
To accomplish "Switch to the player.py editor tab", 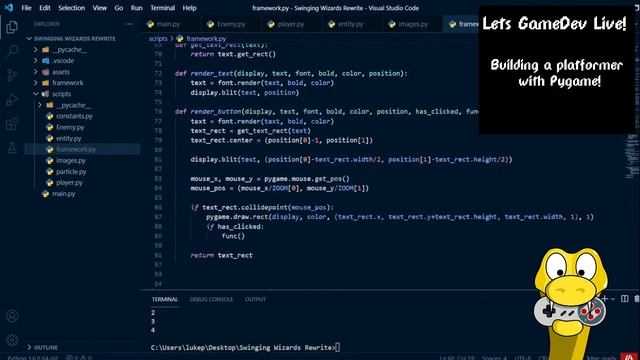I will [291, 24].
